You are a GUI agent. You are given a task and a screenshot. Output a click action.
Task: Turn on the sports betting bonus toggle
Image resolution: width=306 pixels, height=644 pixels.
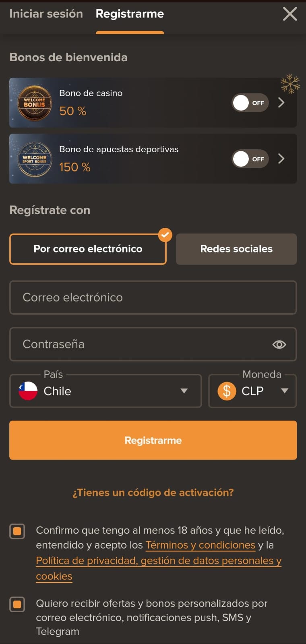point(250,159)
